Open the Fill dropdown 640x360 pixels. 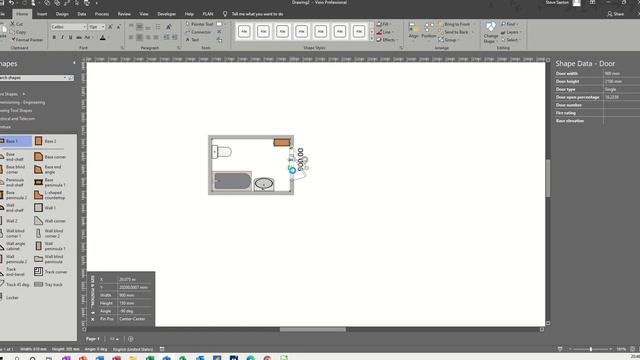384,24
